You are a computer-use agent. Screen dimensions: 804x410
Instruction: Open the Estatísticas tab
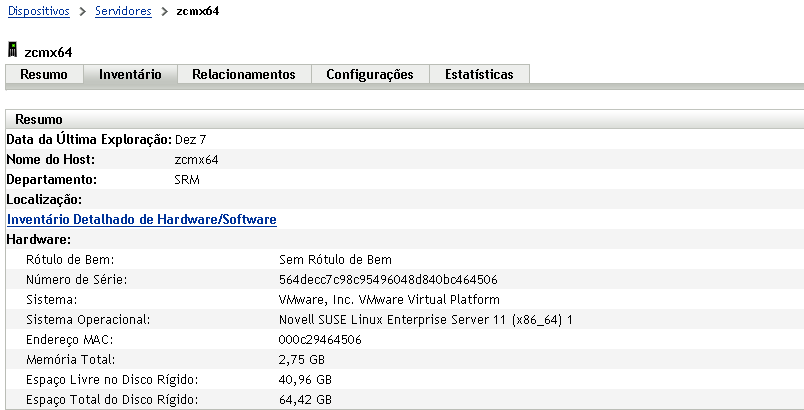point(479,74)
